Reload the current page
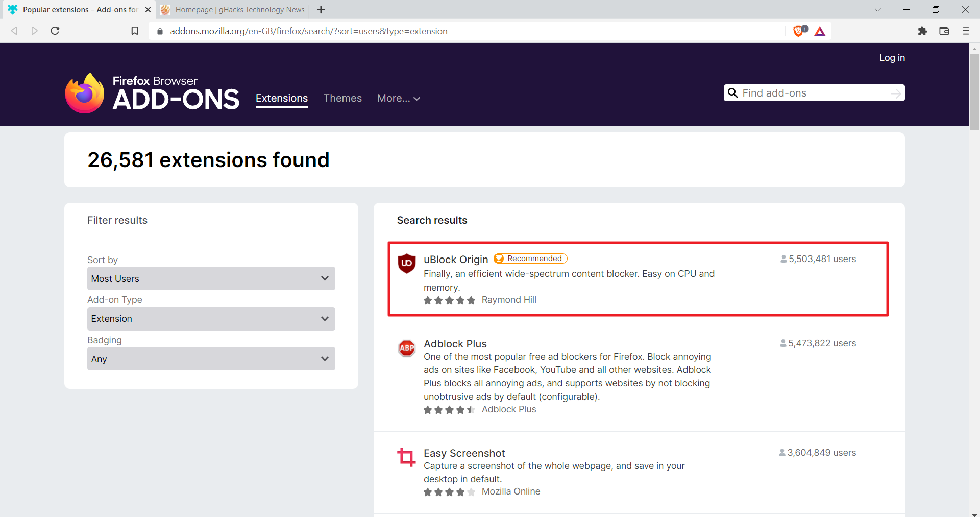Viewport: 980px width, 517px height. (x=55, y=31)
